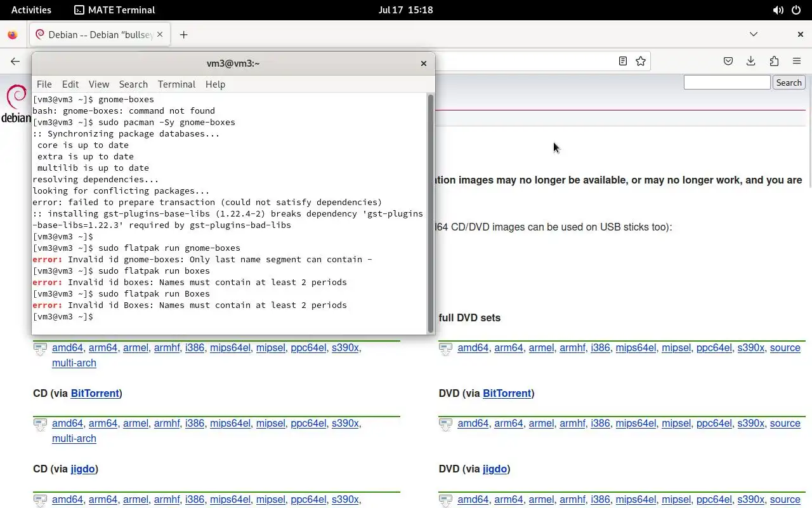812x508 pixels.
Task: Close the vm3@vm3 terminal window
Action: [x=424, y=63]
